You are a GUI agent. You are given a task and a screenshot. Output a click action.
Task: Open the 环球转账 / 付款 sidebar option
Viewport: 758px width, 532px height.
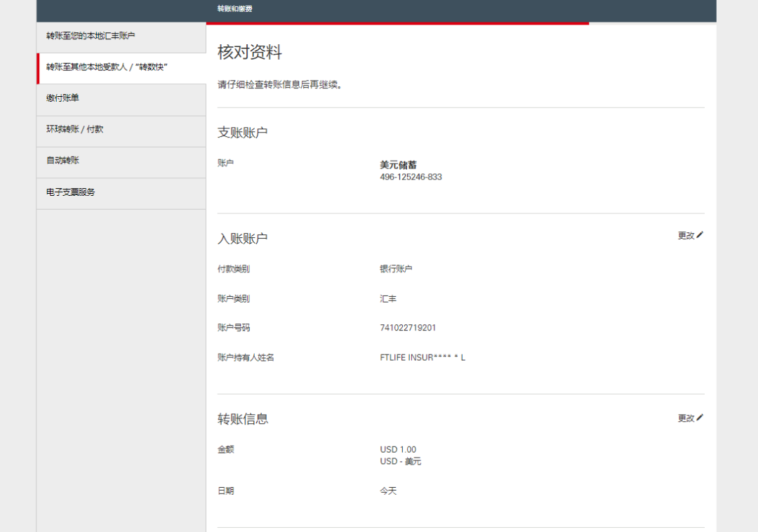(x=74, y=129)
